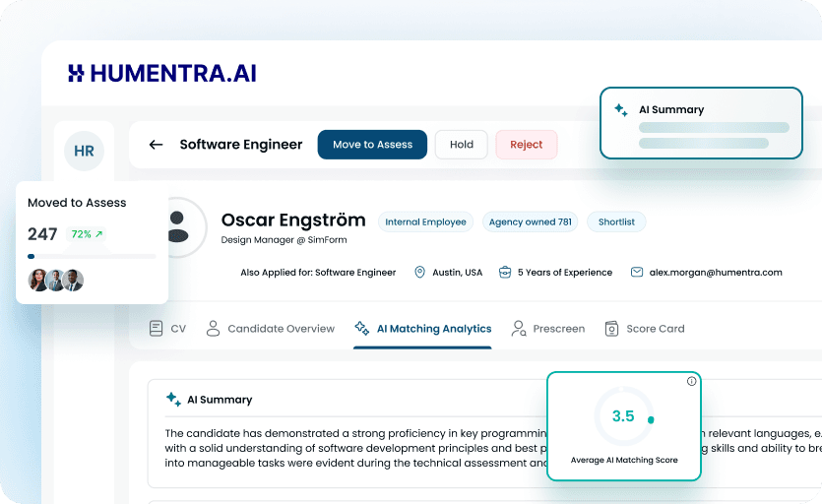
Task: Click the Internal Employee tag
Action: 425,221
